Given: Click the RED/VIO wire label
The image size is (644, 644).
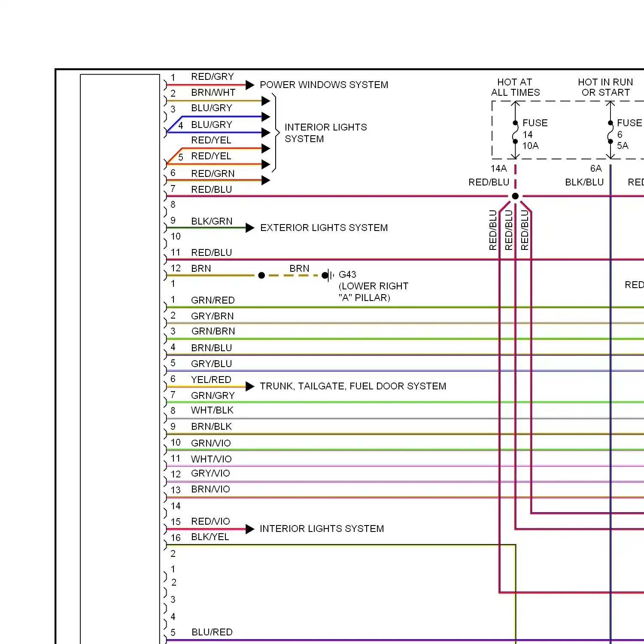Looking at the screenshot, I should 210,521.
